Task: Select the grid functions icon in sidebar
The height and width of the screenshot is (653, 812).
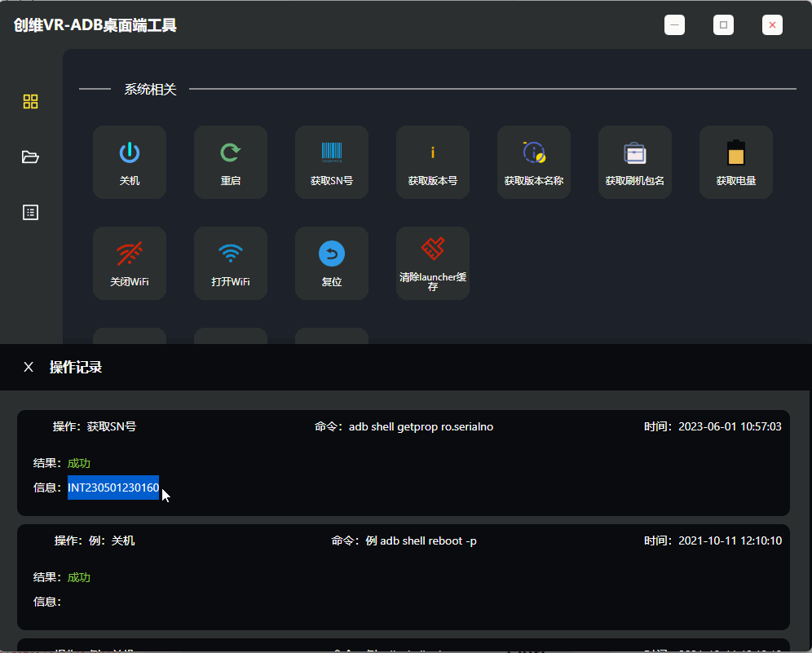Action: 30,101
